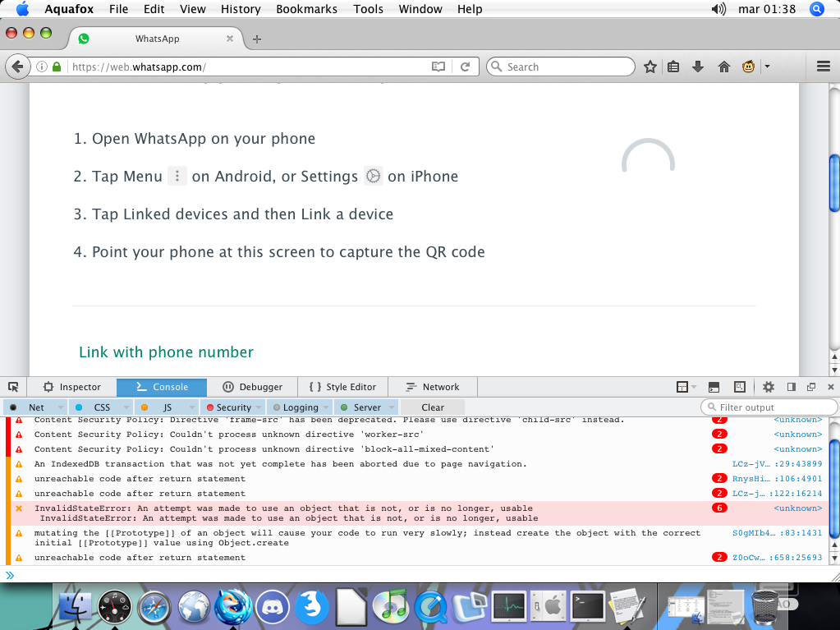The height and width of the screenshot is (630, 840).
Task: Click the page's vertical scrollbar thumb
Action: 834,183
